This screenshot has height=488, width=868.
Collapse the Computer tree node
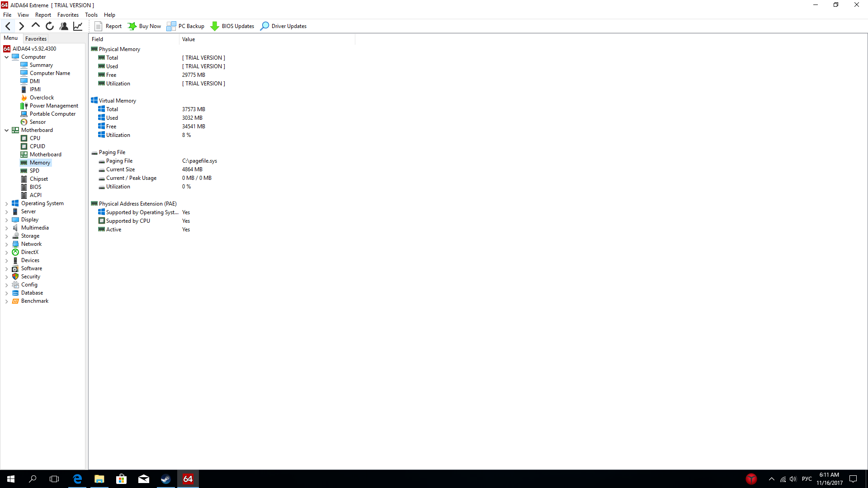click(x=7, y=57)
